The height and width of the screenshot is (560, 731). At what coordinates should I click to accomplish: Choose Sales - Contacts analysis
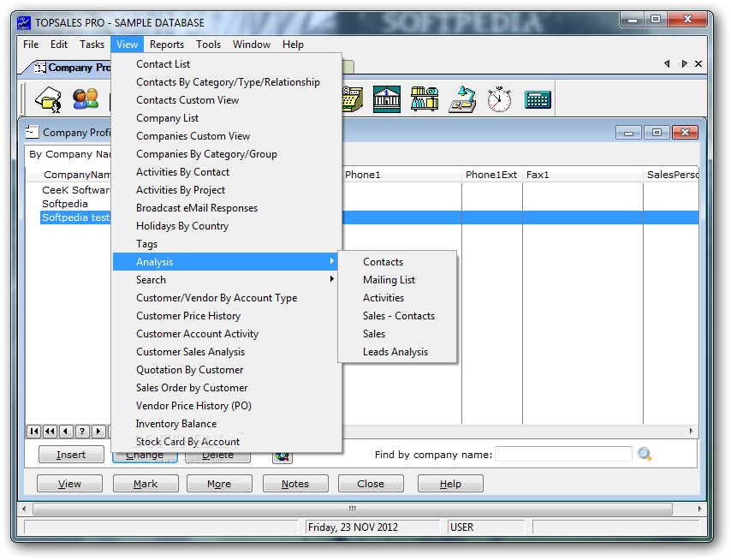397,316
